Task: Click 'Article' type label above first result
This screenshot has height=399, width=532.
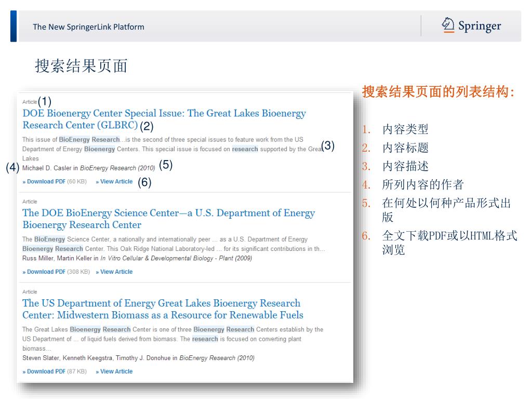Action: pos(30,102)
